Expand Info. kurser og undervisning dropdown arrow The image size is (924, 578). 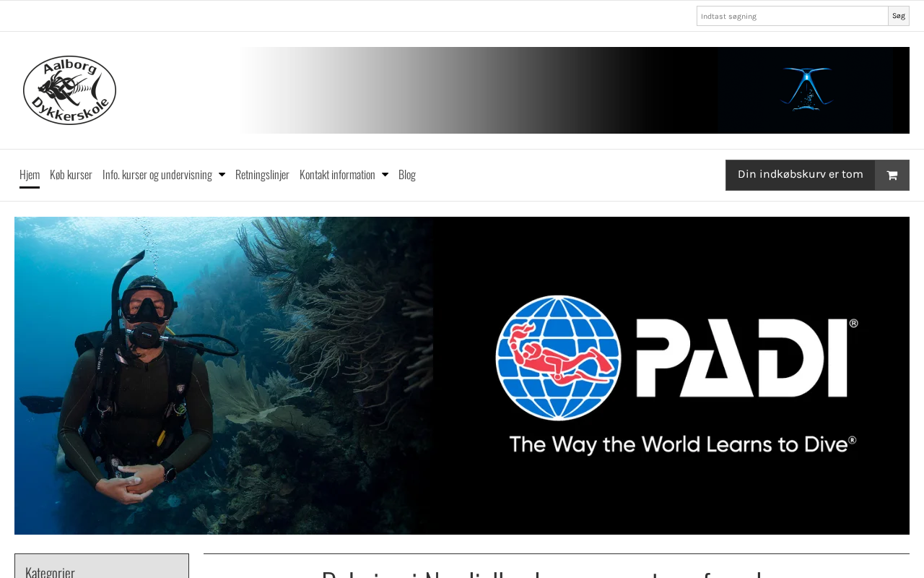222,174
